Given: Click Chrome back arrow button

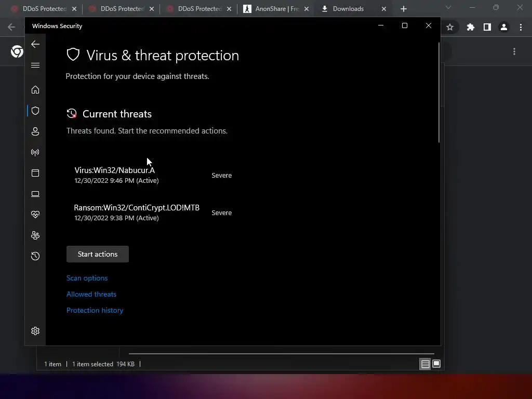Looking at the screenshot, I should (11, 27).
